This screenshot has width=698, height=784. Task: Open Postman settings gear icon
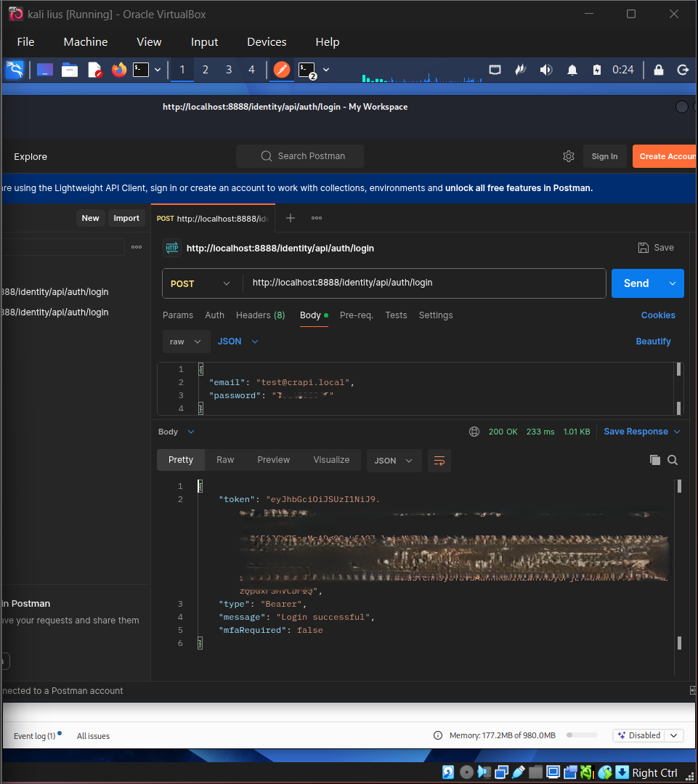(569, 156)
